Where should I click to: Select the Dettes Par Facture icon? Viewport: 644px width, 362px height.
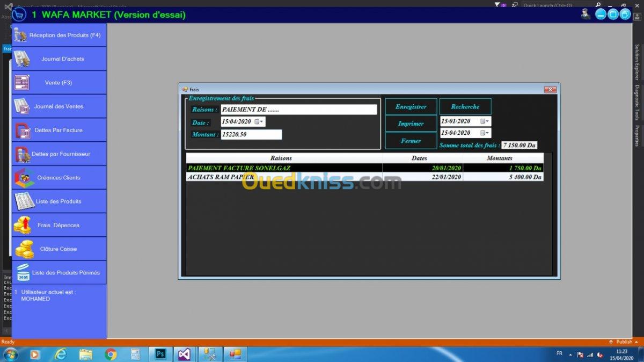click(x=22, y=131)
